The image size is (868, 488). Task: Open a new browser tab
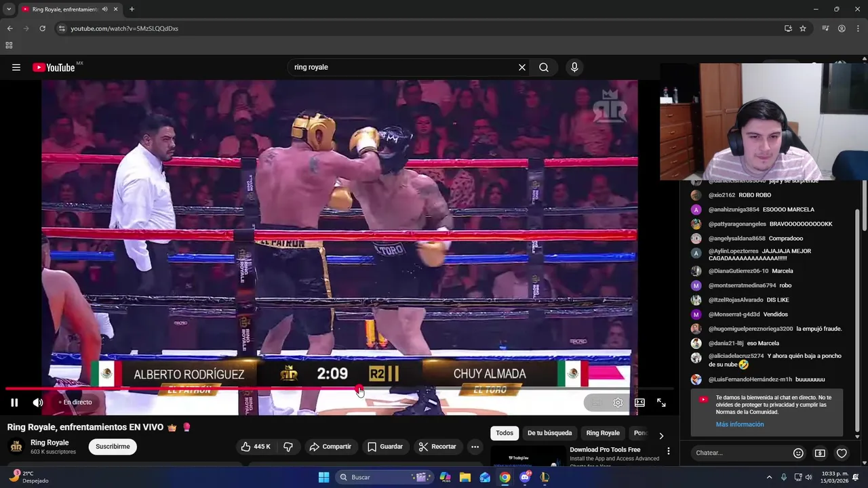point(132,9)
